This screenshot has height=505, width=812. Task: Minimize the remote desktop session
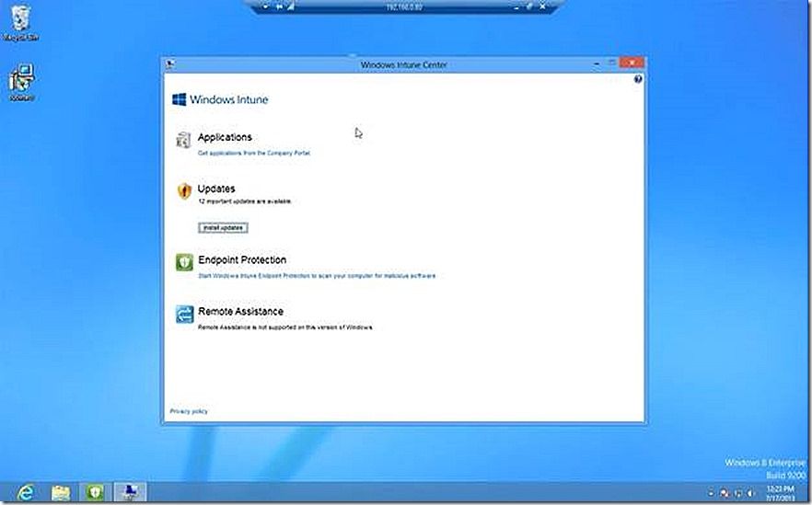(x=516, y=7)
